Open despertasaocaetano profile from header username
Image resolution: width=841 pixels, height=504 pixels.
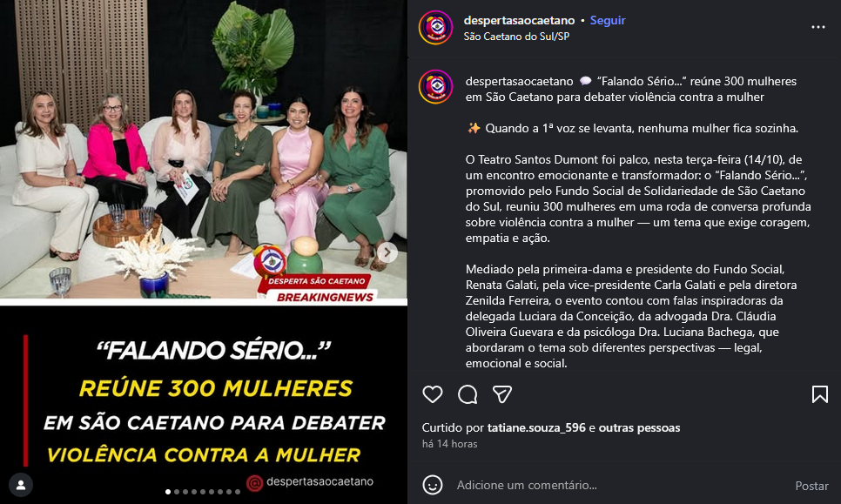(519, 20)
